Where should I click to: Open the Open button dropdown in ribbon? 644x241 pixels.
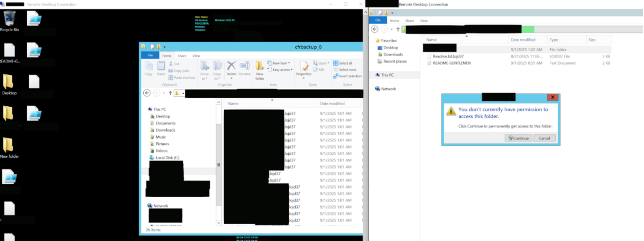click(322, 63)
